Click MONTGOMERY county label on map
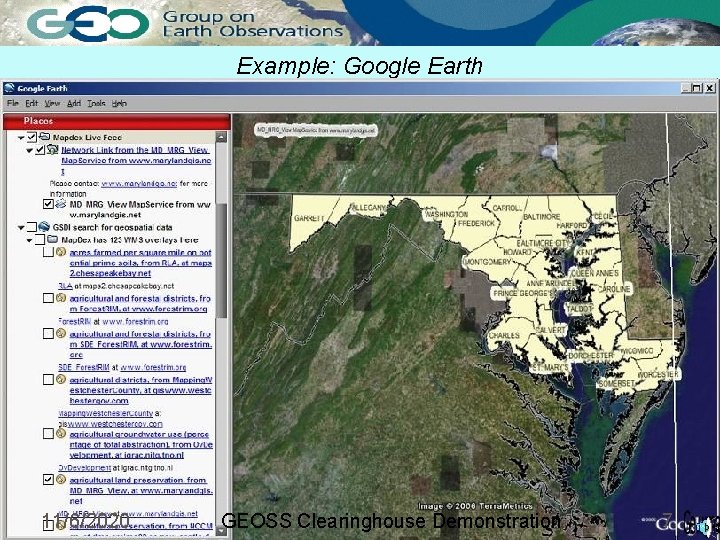720x540 pixels. point(487,261)
